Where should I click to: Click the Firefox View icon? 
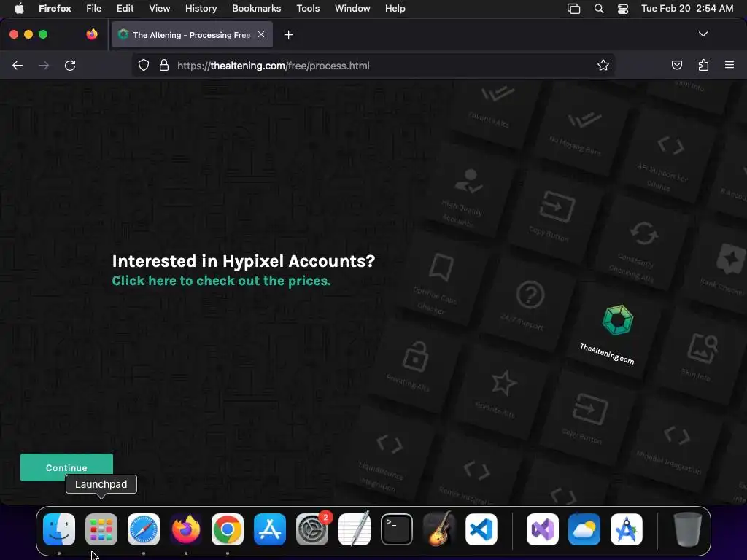(92, 34)
